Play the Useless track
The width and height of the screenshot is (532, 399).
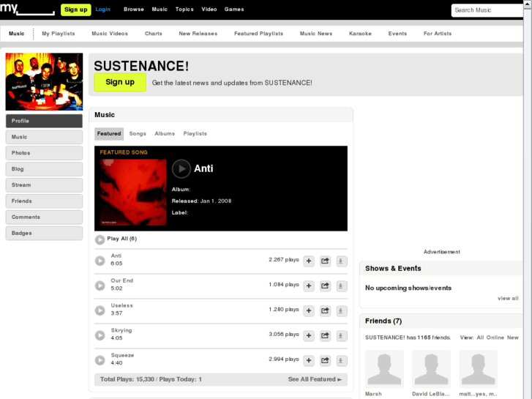pos(100,310)
